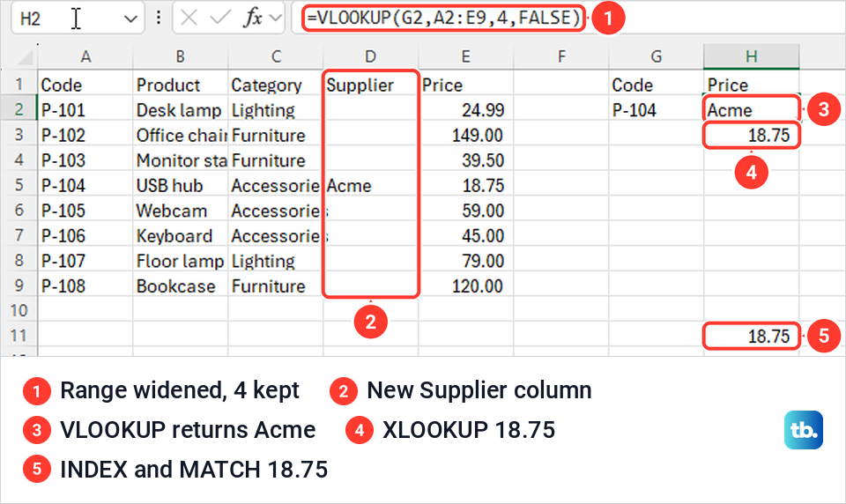Click cell P-102

click(x=85, y=135)
